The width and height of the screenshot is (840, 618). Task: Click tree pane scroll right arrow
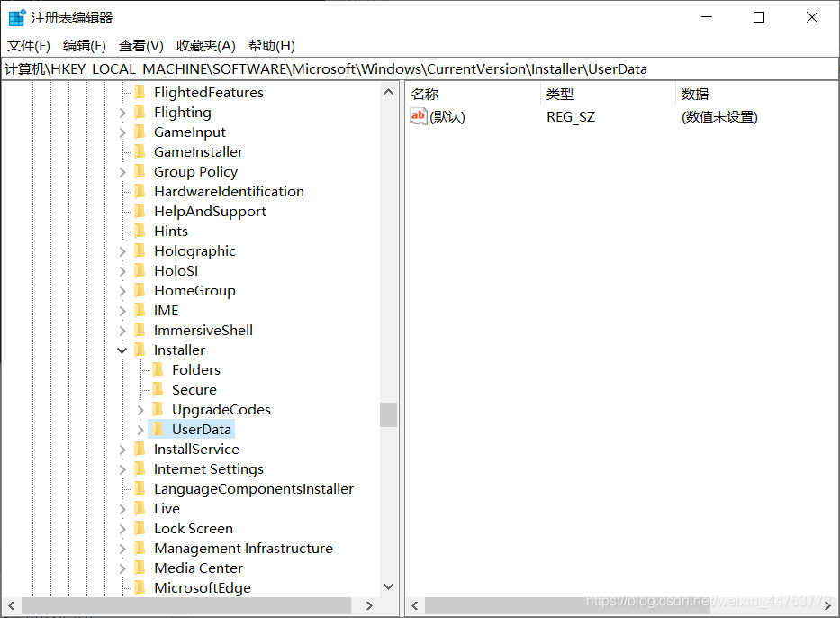pyautogui.click(x=369, y=605)
